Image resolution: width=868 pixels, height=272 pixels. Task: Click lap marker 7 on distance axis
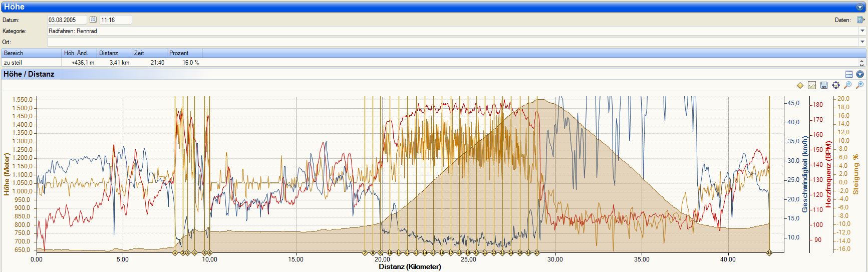coord(365,253)
